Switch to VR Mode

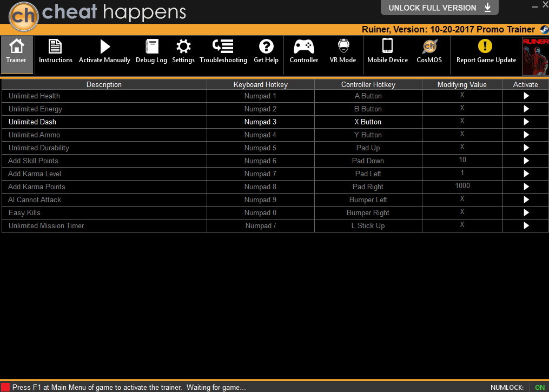343,51
